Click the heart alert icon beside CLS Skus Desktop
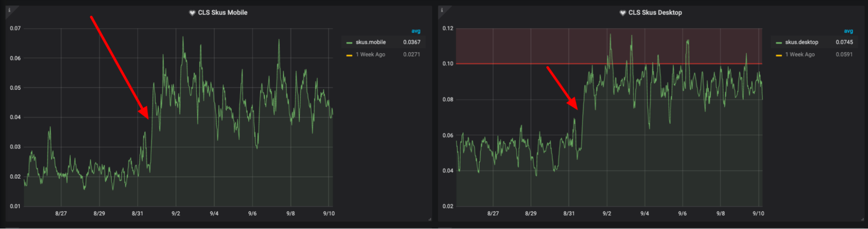868x229 pixels. pos(622,13)
